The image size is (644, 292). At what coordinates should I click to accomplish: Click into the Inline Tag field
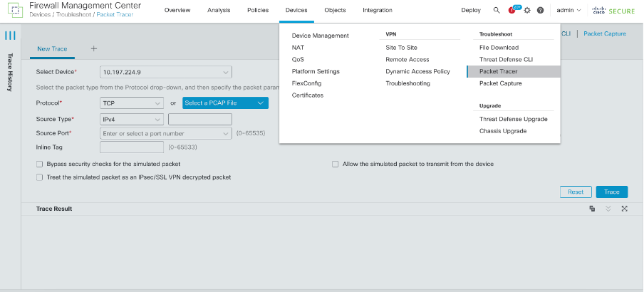[x=132, y=147]
